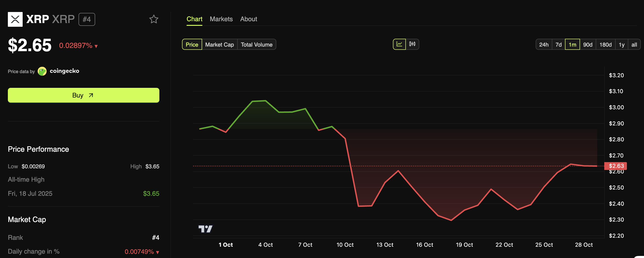The height and width of the screenshot is (258, 644).
Task: Switch to the candlestick chart icon
Action: (x=413, y=44)
